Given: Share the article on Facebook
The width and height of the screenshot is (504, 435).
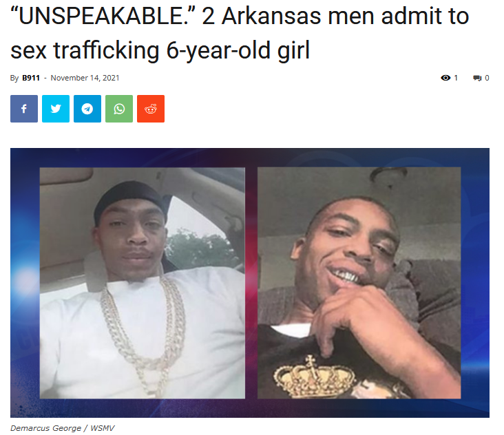Looking at the screenshot, I should (x=24, y=109).
